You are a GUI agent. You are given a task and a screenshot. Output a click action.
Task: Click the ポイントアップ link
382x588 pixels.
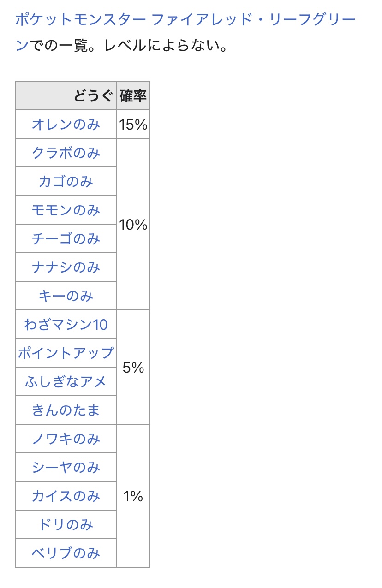click(x=66, y=353)
